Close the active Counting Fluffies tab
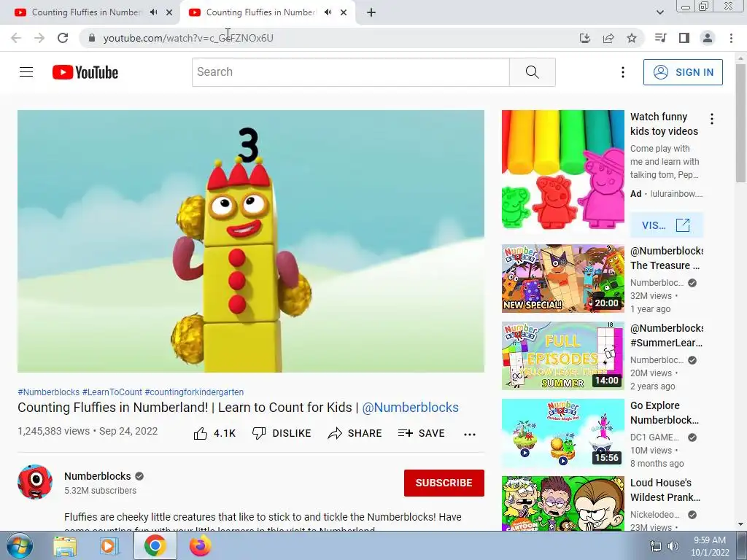The image size is (747, 560). 344,12
